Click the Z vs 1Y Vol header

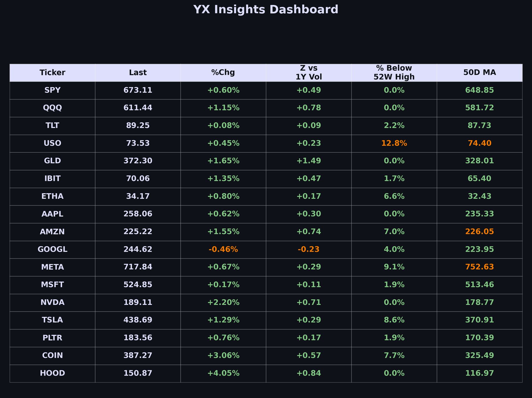pos(309,73)
